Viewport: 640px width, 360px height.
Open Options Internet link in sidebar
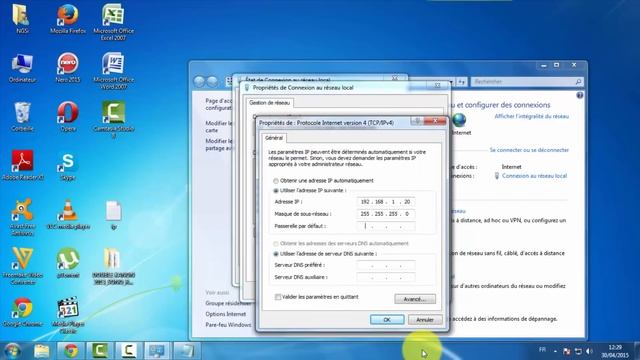click(x=226, y=314)
